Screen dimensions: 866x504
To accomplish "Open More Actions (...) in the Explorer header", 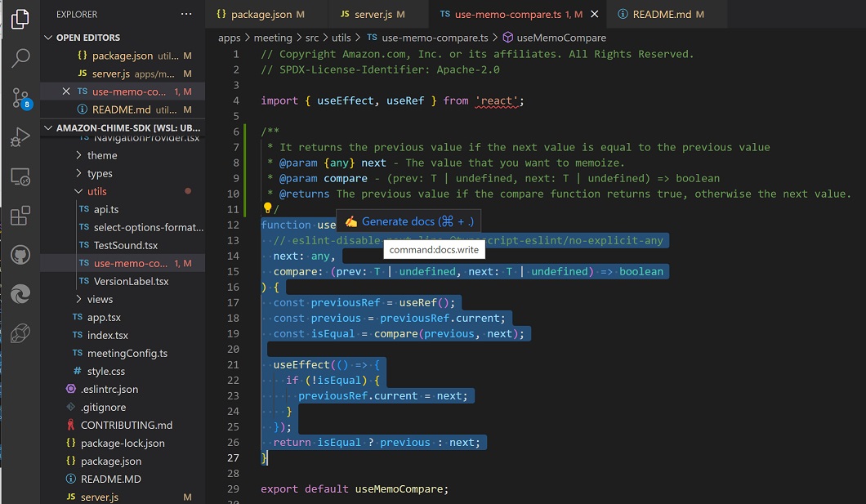I will [x=186, y=14].
